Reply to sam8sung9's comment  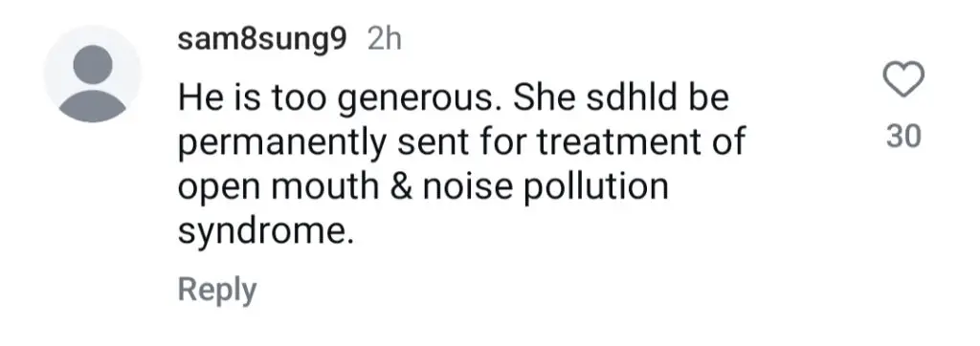(217, 290)
